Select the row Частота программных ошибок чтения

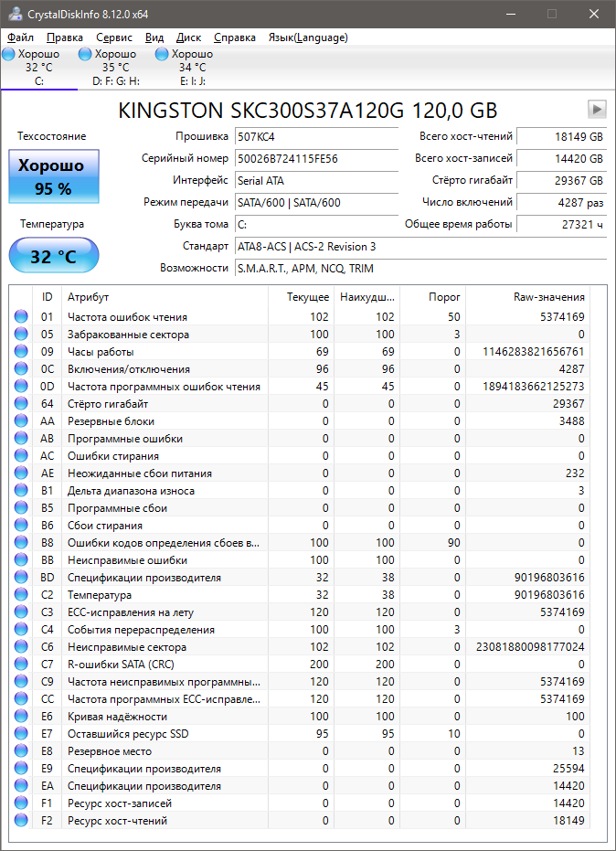tap(300, 387)
